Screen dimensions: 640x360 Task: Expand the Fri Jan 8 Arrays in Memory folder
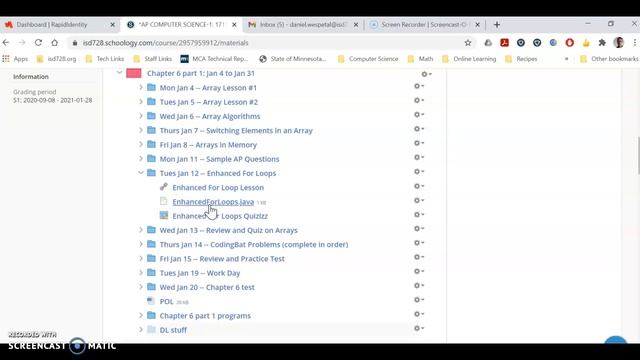(x=141, y=144)
